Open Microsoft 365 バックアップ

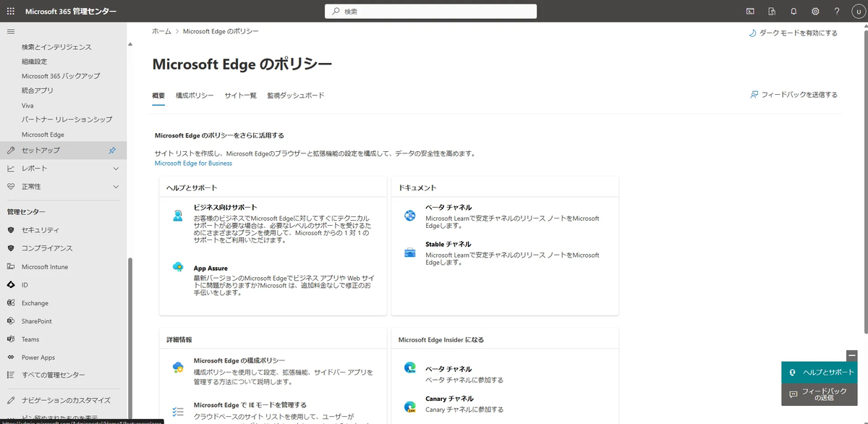pos(61,76)
